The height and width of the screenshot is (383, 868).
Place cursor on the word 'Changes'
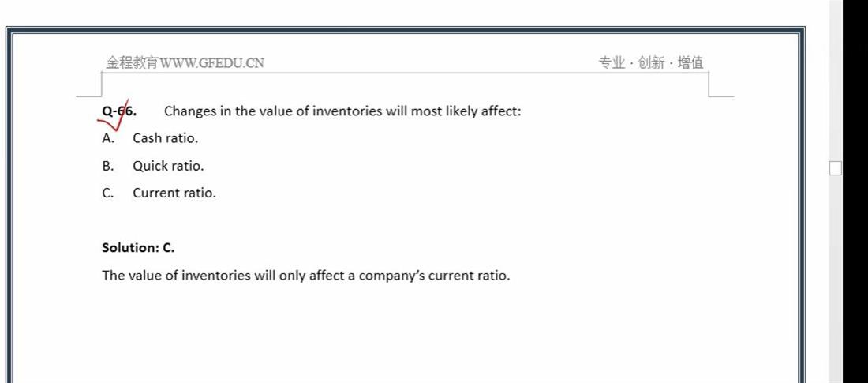(190, 111)
